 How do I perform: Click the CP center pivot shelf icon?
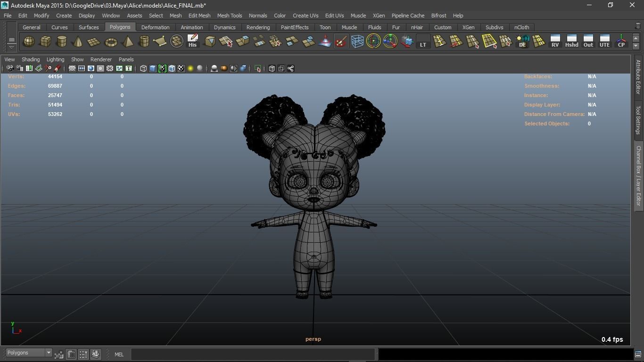(x=621, y=41)
